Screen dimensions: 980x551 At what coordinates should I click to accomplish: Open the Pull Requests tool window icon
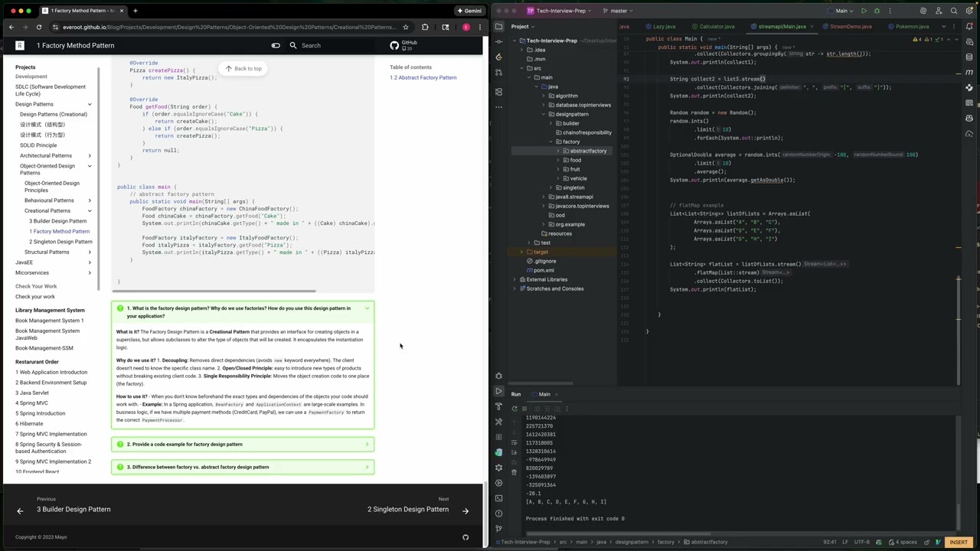[x=498, y=73]
